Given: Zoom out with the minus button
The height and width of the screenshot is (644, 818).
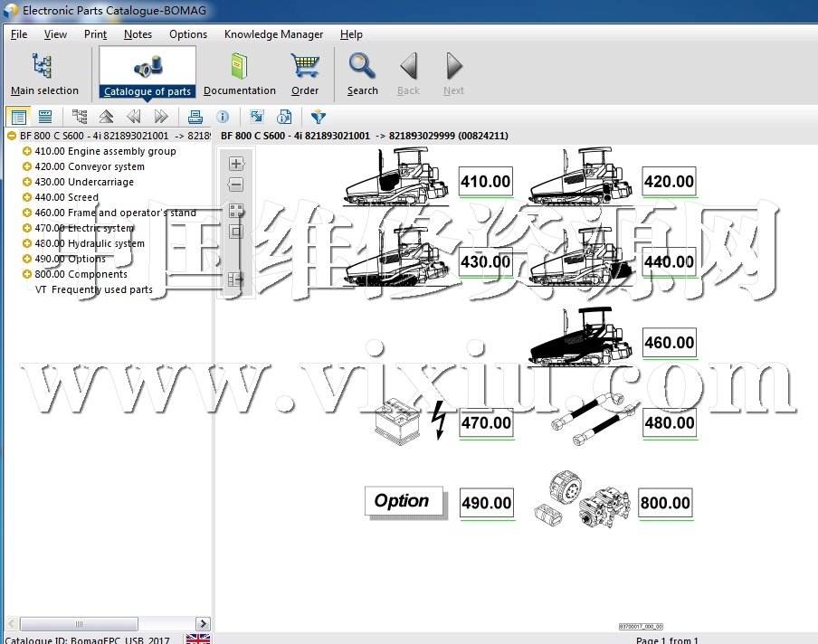Looking at the screenshot, I should coord(236,185).
